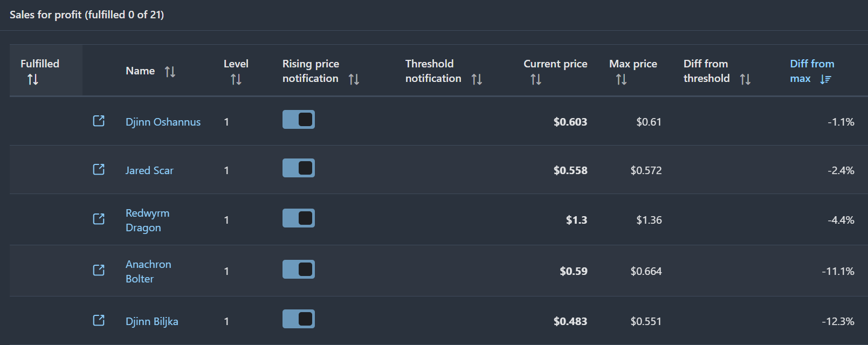Switch off rising price notification for Djinn Biljka
The image size is (868, 345).
point(299,319)
